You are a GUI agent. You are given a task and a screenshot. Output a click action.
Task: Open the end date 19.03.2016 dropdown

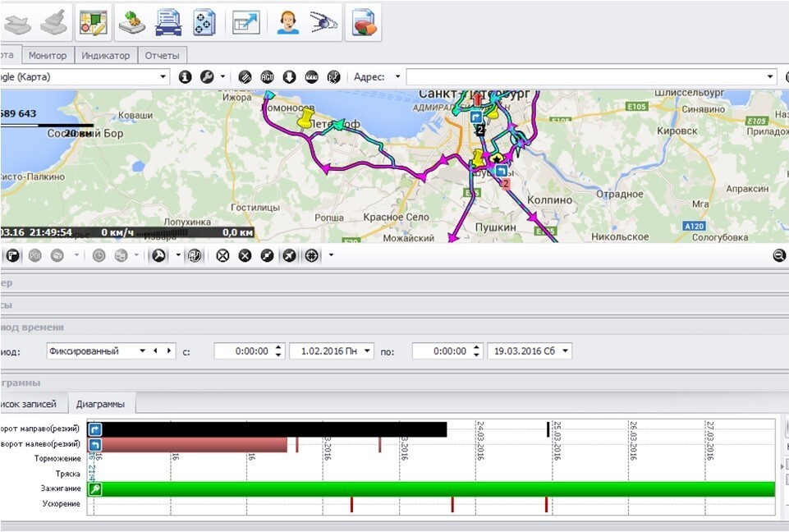[x=563, y=351]
